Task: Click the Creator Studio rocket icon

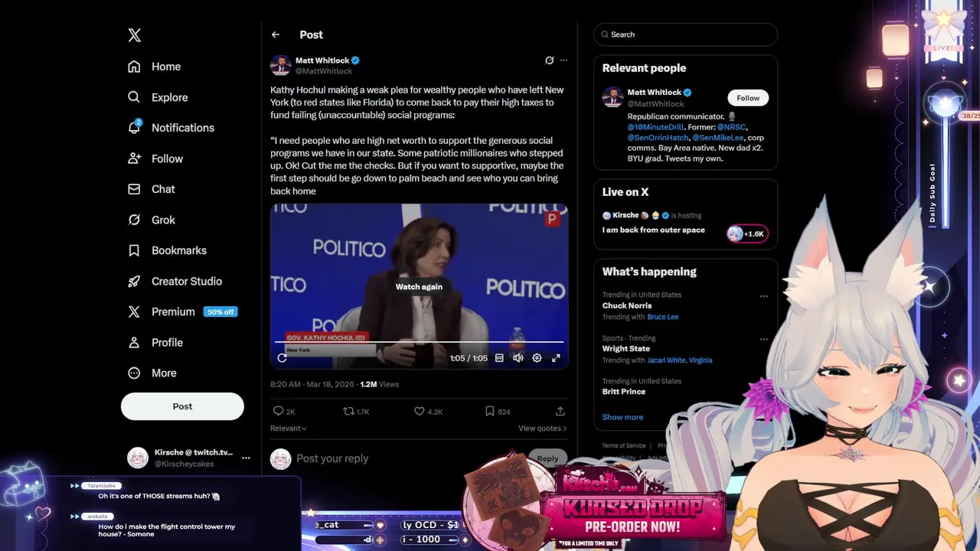Action: pyautogui.click(x=134, y=281)
